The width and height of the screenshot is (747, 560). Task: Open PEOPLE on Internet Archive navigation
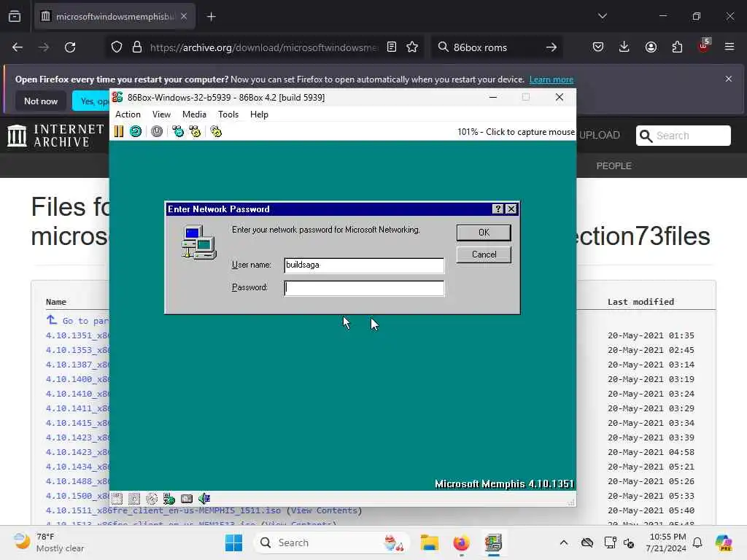coord(614,166)
